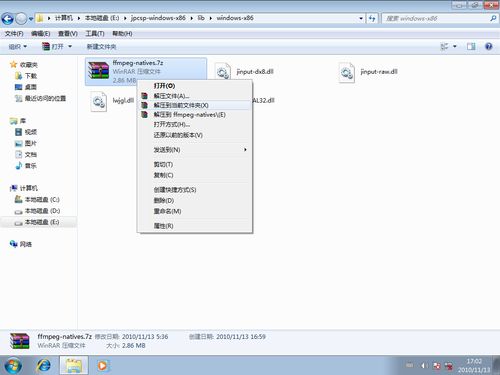Select 本地磁盘 (C:) in navigation pane
The image size is (500, 375).
point(42,200)
